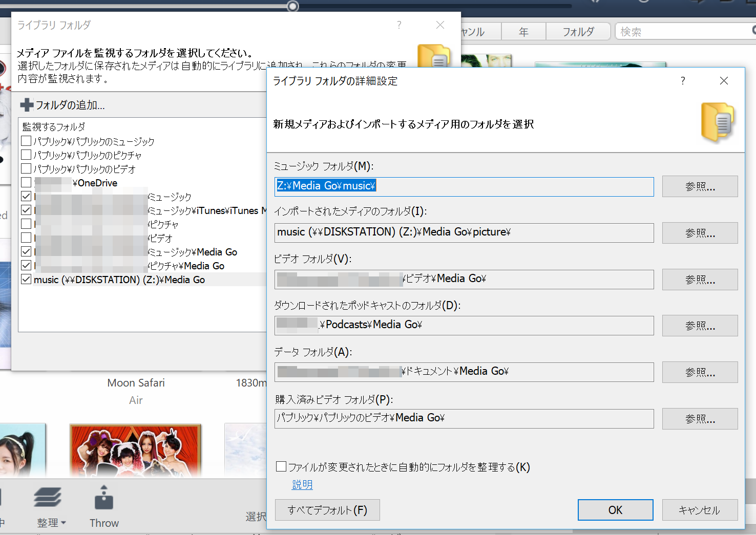Check the OneDrive folder checkbox
The image size is (756, 535).
click(26, 182)
